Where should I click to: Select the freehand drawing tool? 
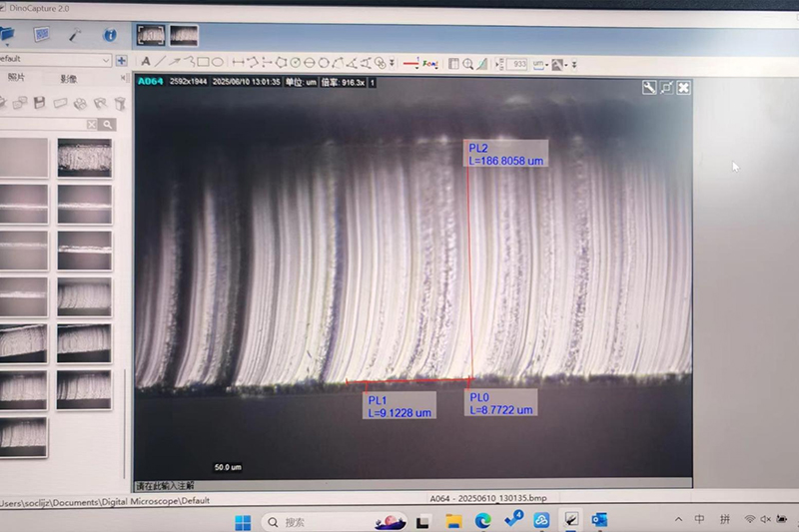(x=189, y=62)
